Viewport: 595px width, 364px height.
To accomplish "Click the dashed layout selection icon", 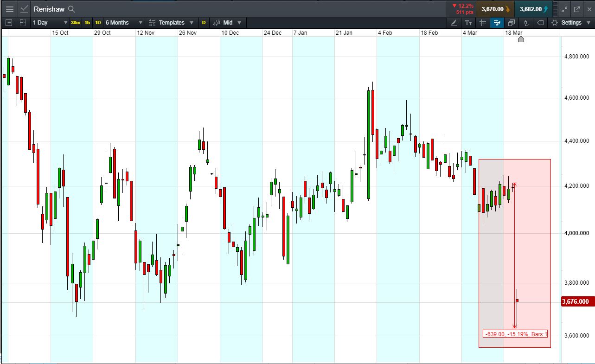I will pyautogui.click(x=23, y=22).
